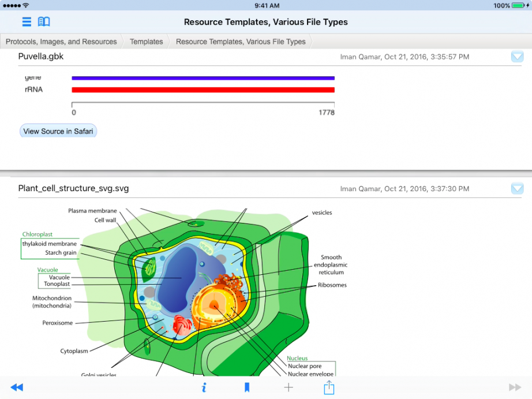Screen dimensions: 532x399
Task: Select Resource Templates, Various File Types breadcrumb
Action: click(241, 42)
